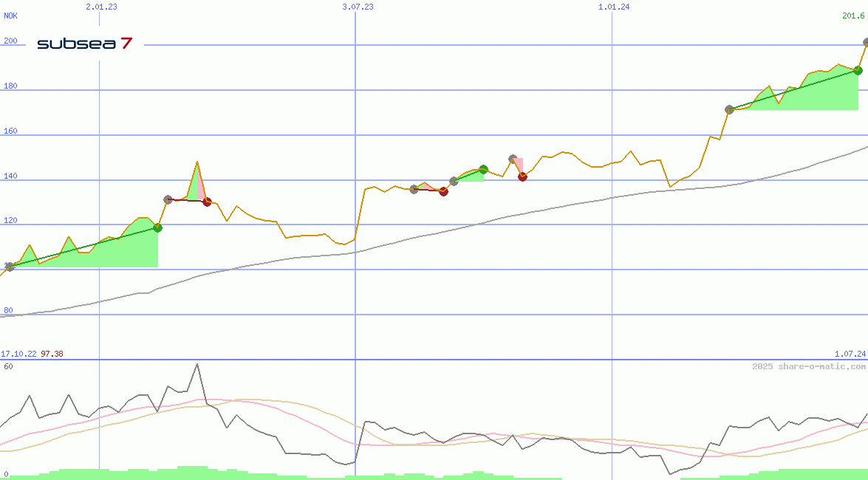
Task: Click the 80 price axis label
Action: (8, 310)
